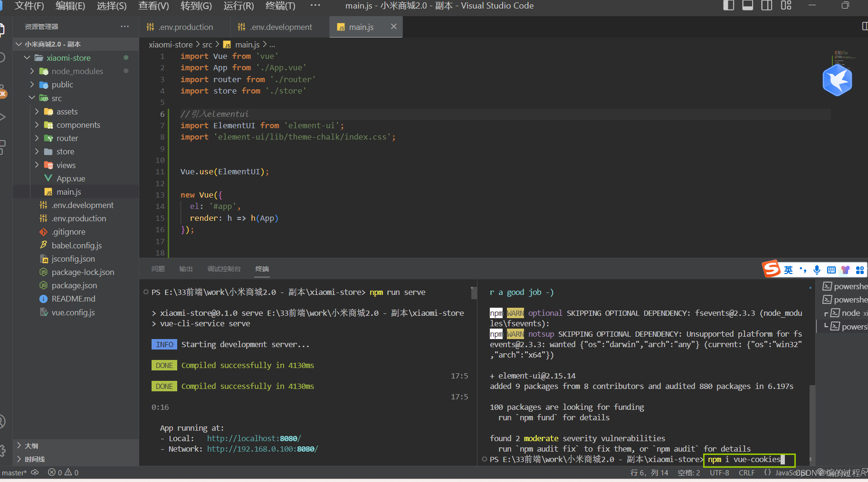
Task: Expand the store folder
Action: (76, 151)
